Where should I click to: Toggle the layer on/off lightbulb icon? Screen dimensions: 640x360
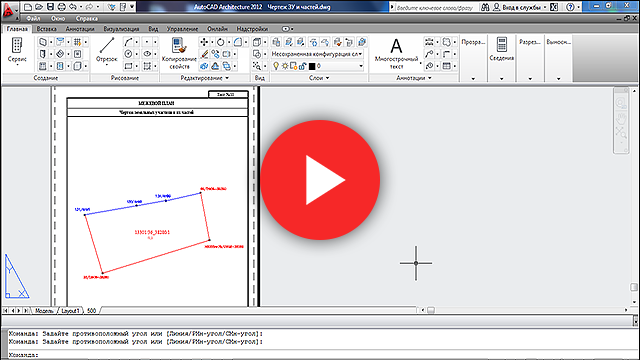click(x=276, y=66)
